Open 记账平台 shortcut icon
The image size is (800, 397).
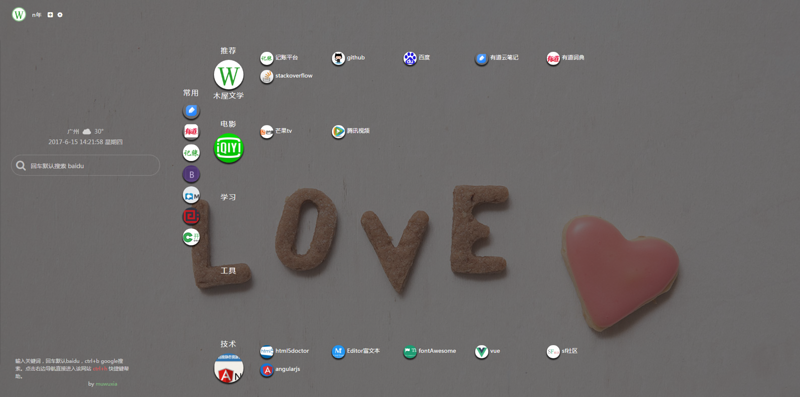(267, 59)
